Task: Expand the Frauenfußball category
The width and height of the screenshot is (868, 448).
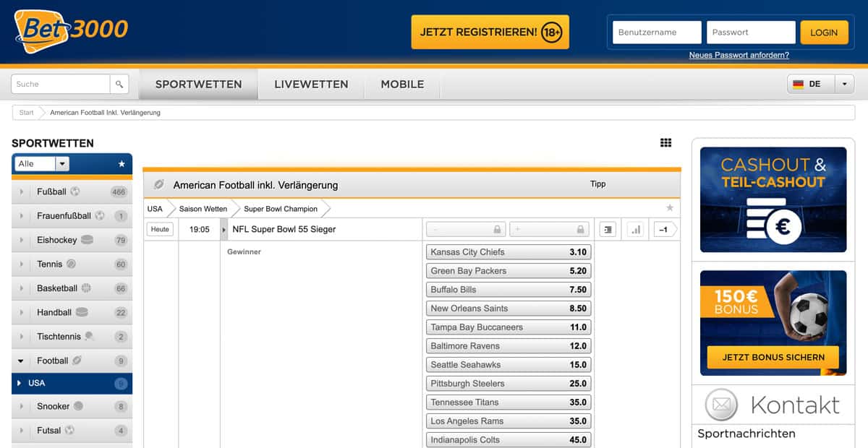Action: [22, 216]
